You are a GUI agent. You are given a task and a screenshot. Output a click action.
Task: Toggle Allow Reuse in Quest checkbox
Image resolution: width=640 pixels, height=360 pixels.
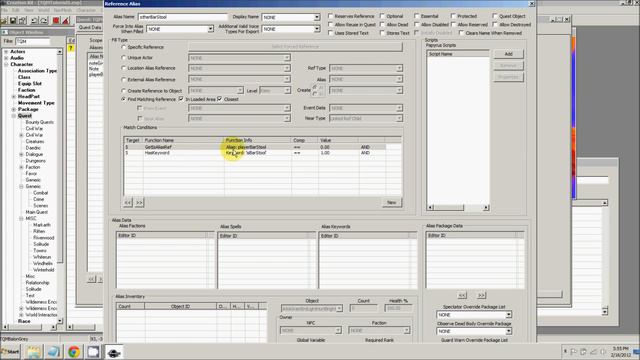(x=330, y=24)
